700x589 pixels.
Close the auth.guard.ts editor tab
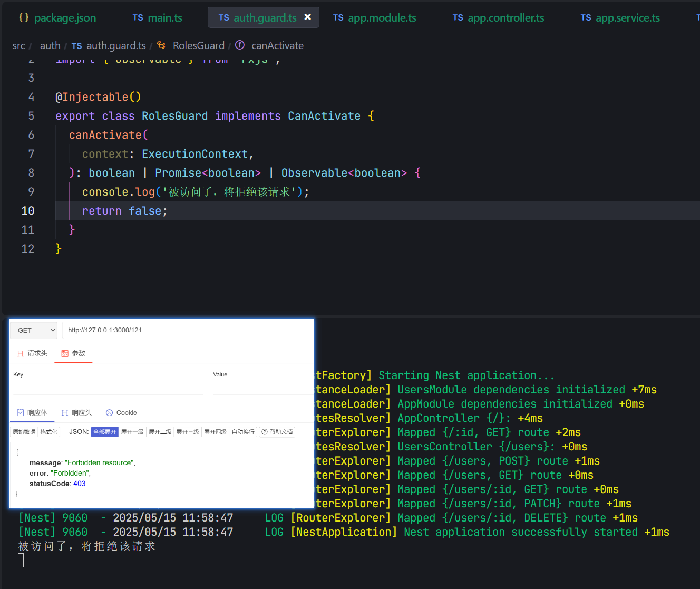(308, 17)
